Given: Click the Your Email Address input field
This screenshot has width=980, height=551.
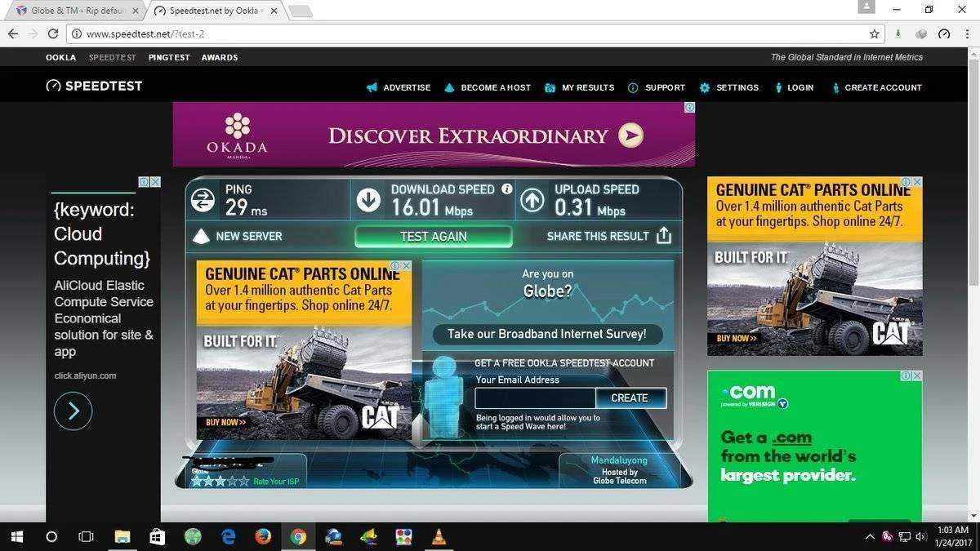Looking at the screenshot, I should point(535,398).
